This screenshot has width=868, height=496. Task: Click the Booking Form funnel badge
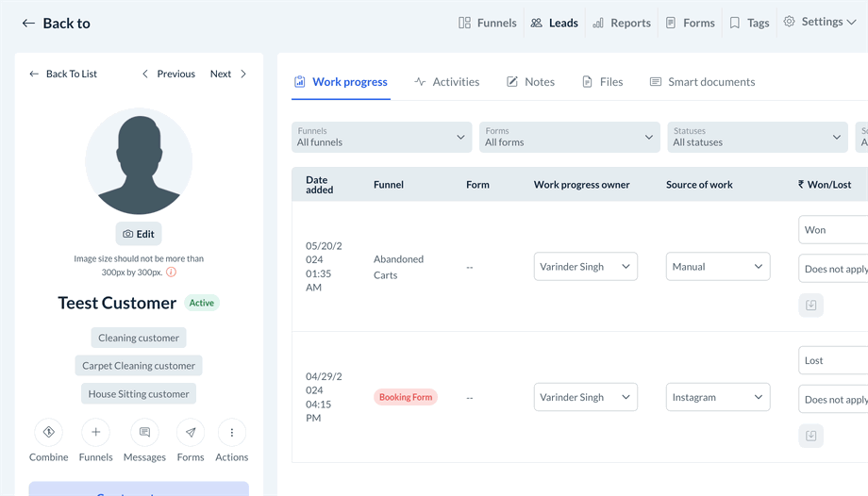tap(405, 397)
